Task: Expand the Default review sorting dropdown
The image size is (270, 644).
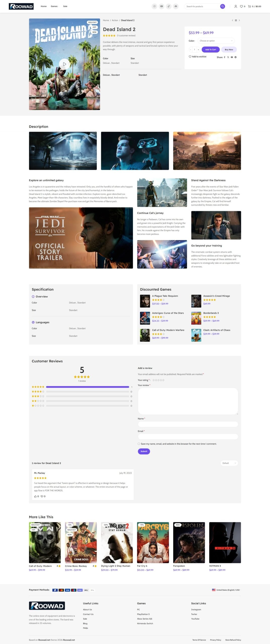Action: (229, 463)
